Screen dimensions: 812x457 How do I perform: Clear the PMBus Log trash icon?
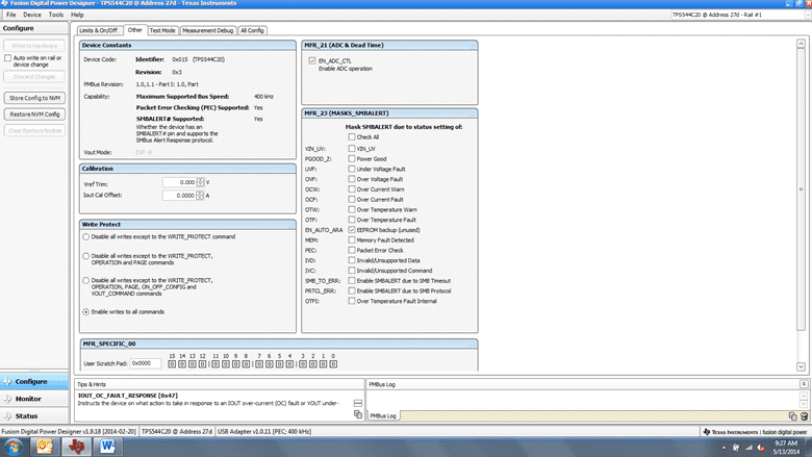(x=804, y=416)
